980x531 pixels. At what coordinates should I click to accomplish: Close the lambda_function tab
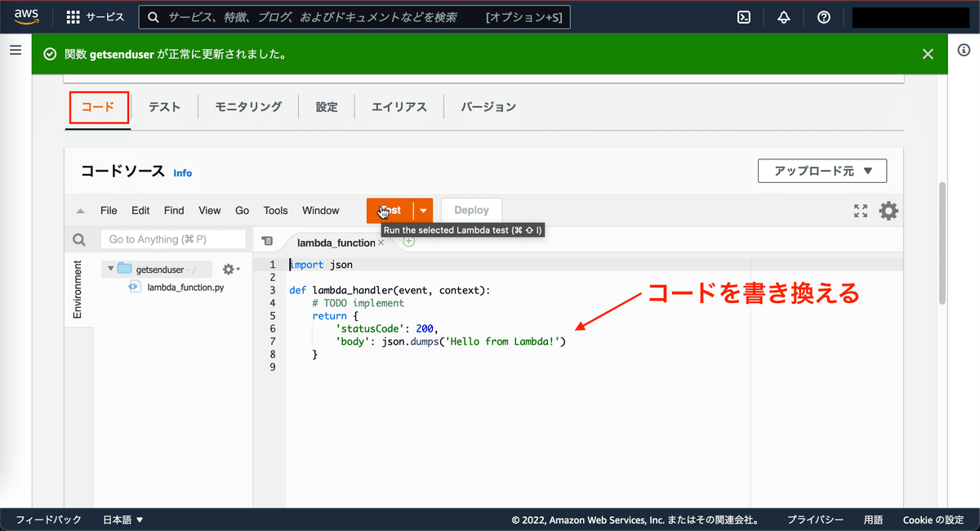pyautogui.click(x=381, y=243)
